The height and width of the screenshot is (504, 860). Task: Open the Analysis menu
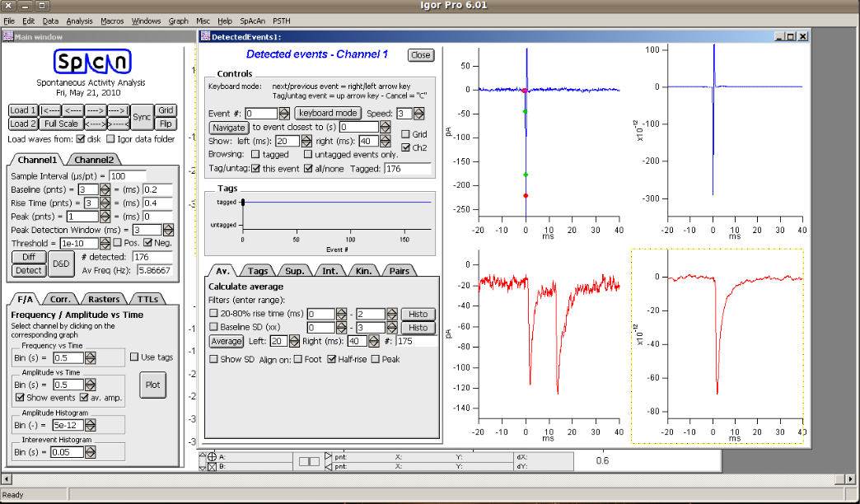(80, 21)
